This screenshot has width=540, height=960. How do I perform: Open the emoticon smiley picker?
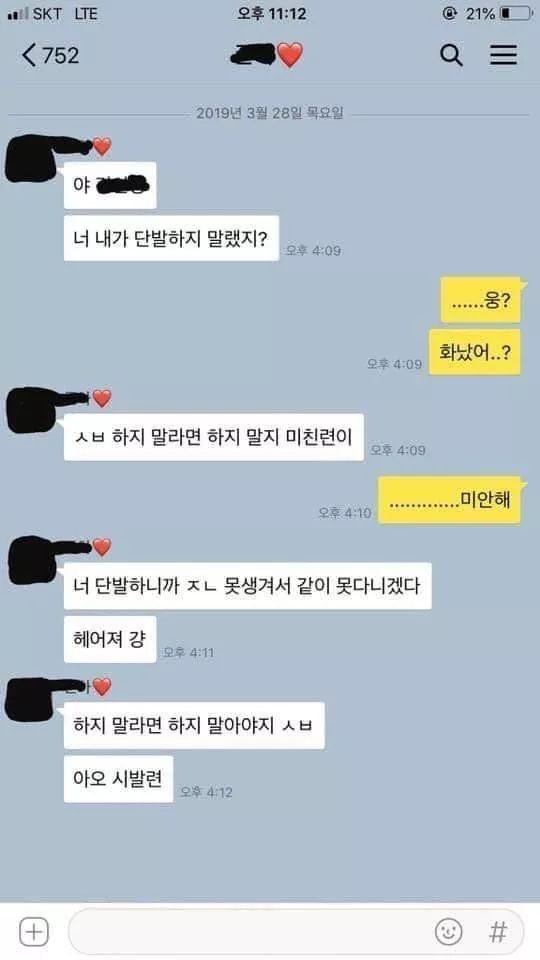(448, 932)
